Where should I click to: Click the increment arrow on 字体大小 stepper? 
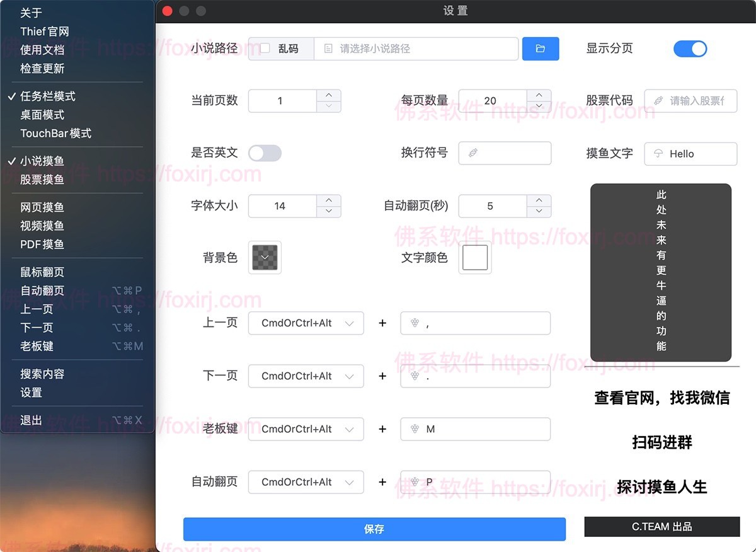pos(328,202)
